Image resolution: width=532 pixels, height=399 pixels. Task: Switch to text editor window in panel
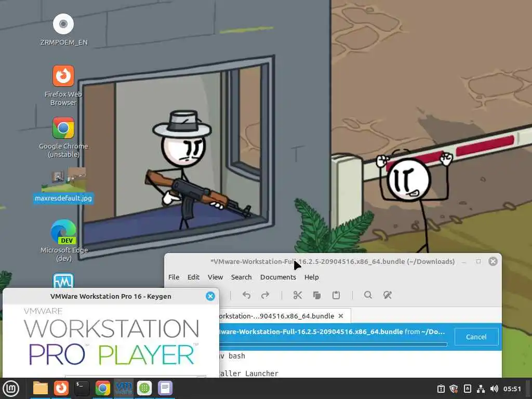(x=165, y=389)
